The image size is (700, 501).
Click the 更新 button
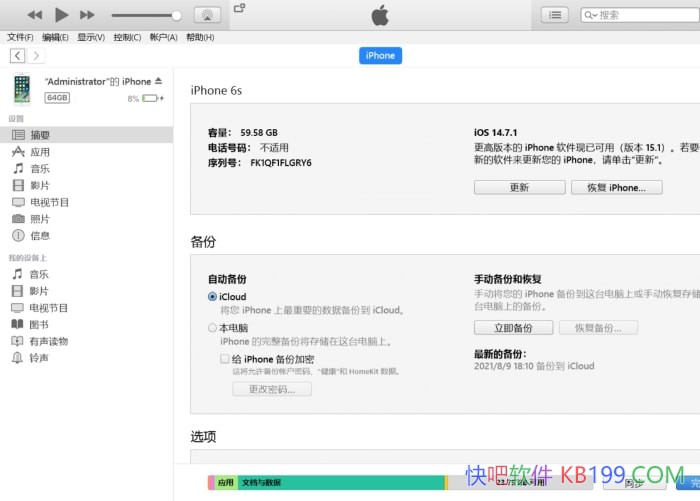[x=519, y=187]
